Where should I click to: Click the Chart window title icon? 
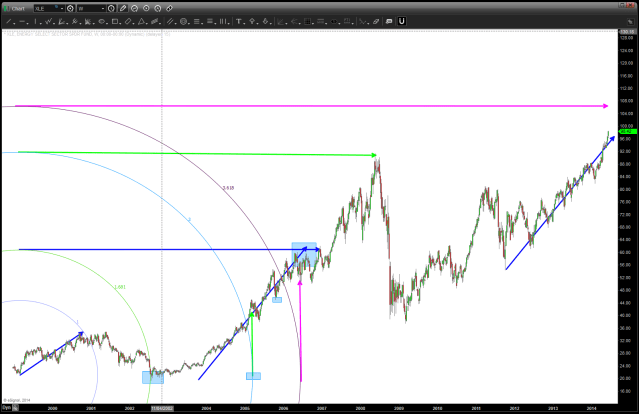[7, 8]
